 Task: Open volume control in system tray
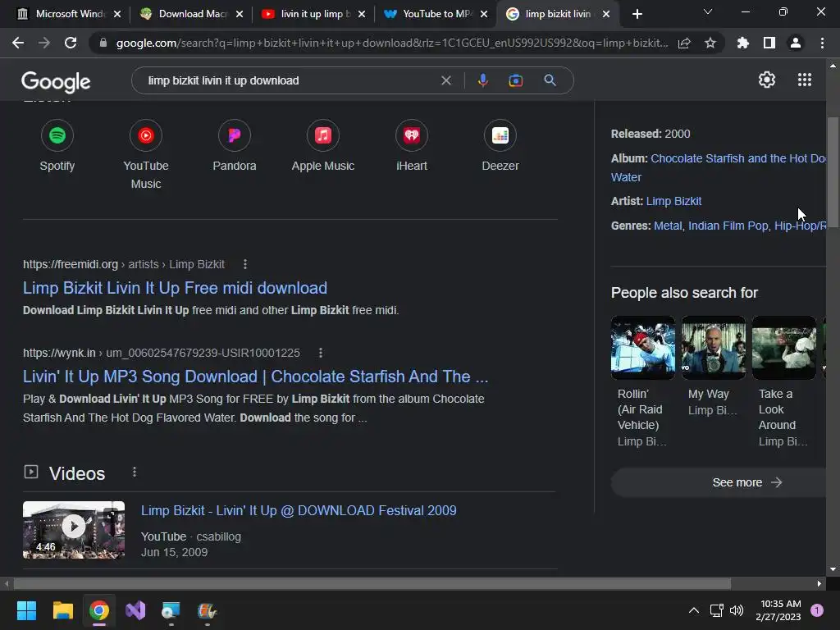[737, 610]
